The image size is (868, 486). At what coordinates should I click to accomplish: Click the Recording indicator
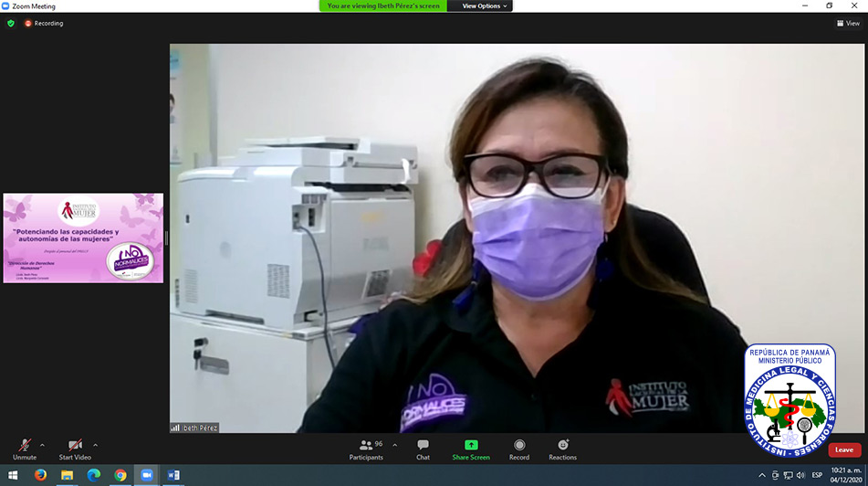pos(44,23)
